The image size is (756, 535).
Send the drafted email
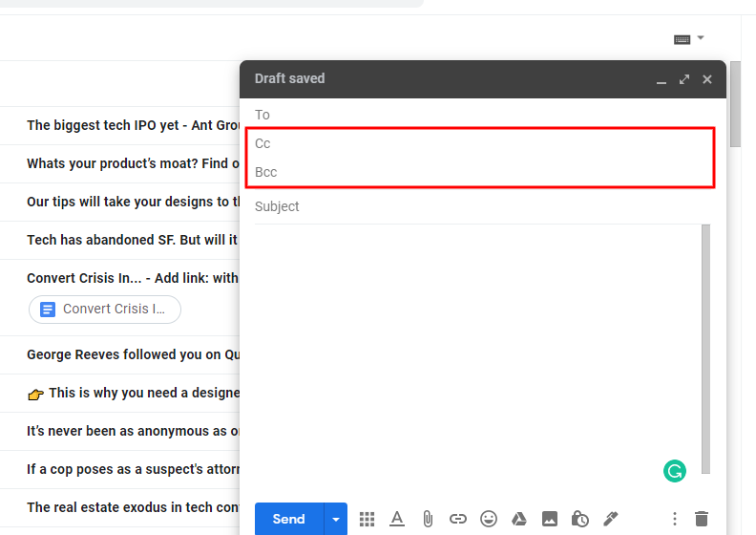pos(289,519)
